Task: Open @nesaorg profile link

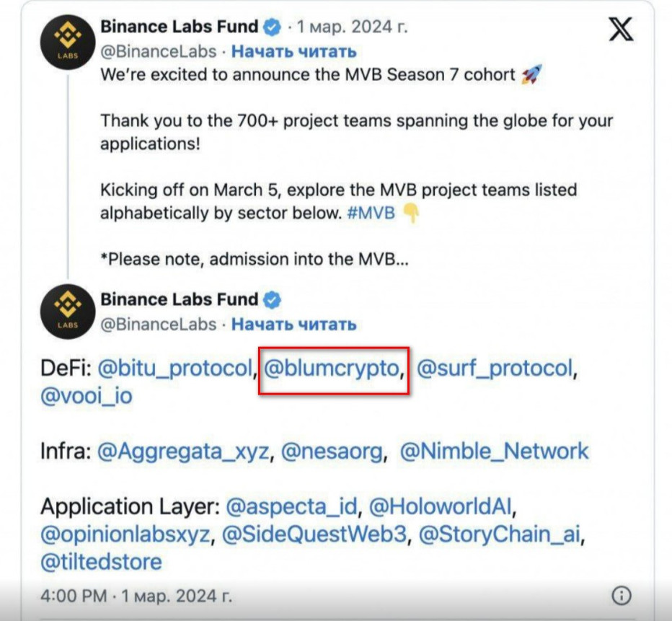Action: click(x=332, y=452)
